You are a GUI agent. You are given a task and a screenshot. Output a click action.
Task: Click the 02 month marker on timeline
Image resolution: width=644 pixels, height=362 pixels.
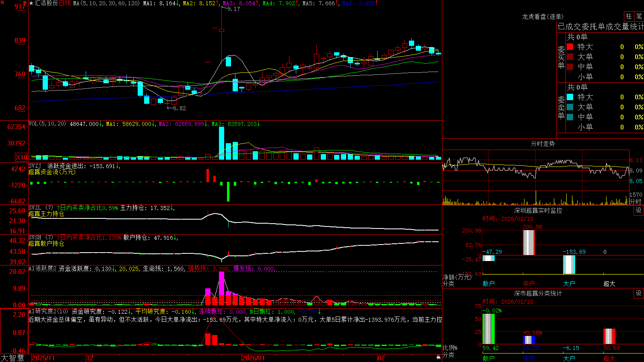381,358
